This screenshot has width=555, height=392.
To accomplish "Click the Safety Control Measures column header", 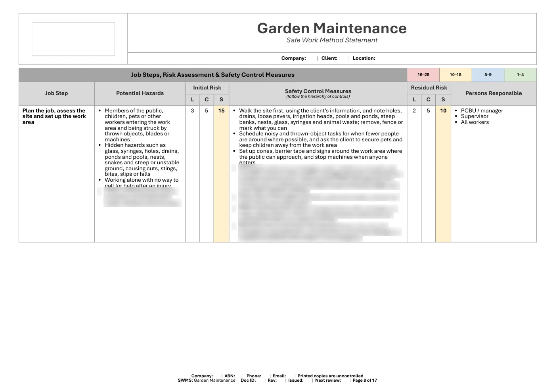I will [x=318, y=93].
